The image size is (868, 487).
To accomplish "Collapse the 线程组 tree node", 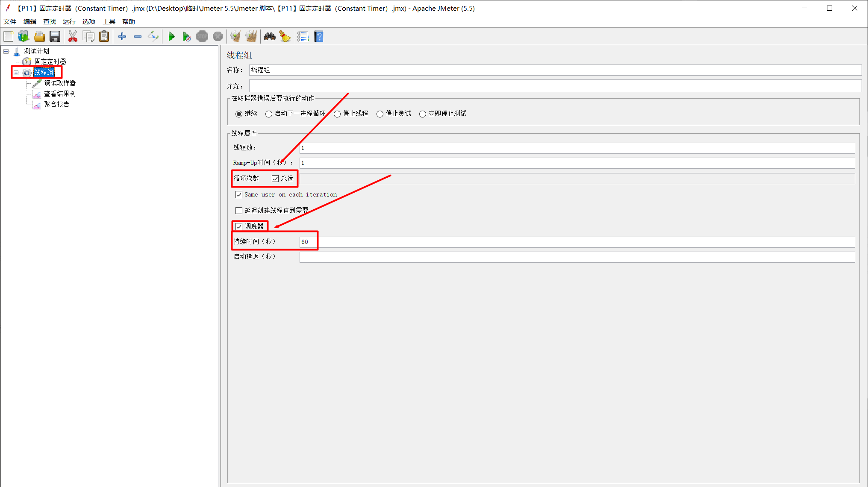I will point(16,73).
